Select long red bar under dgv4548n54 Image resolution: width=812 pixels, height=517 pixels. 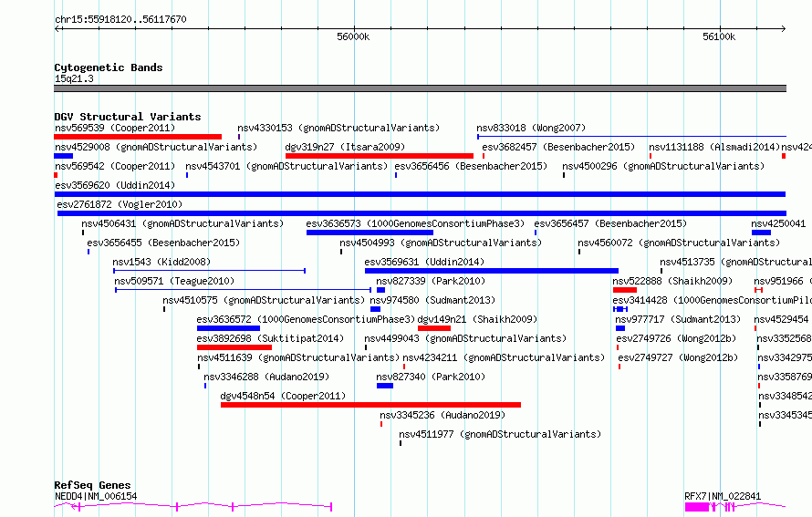370,405
